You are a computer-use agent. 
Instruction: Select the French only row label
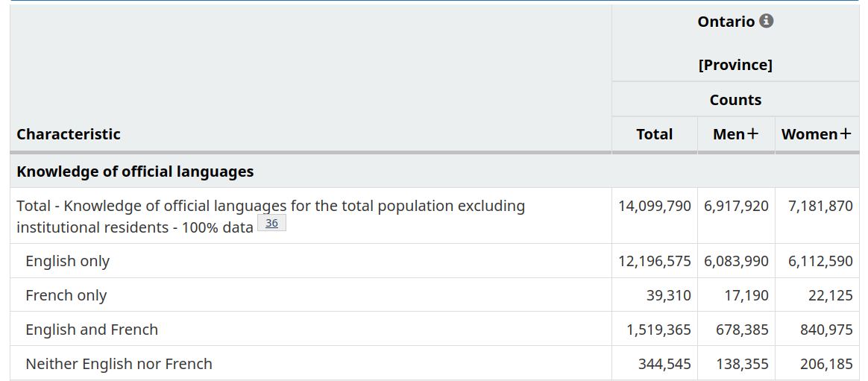[66, 295]
